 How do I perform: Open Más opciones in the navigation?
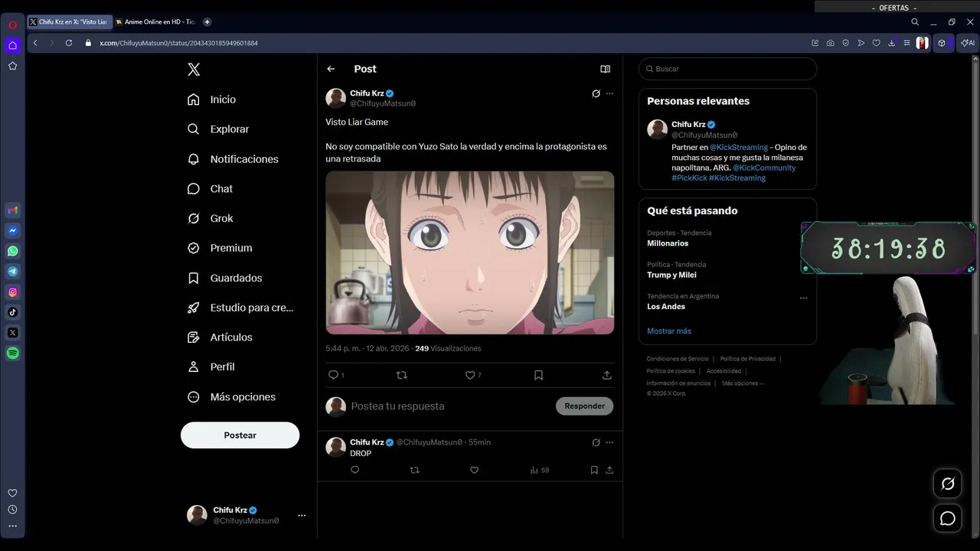[x=232, y=396]
